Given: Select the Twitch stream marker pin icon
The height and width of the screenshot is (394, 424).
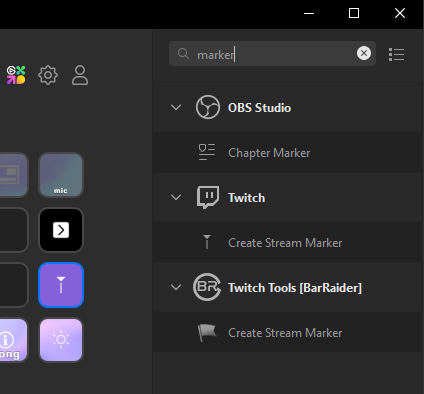Looking at the screenshot, I should point(207,242).
